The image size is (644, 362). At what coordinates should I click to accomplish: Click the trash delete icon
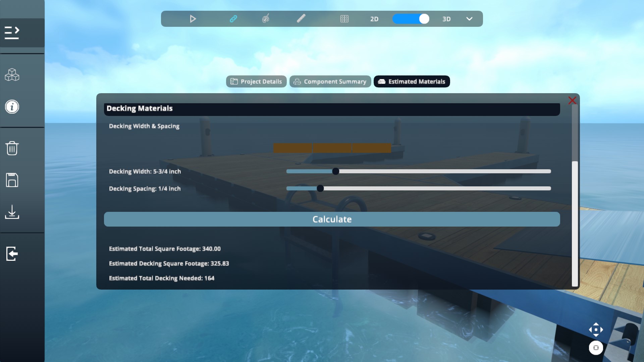click(12, 148)
